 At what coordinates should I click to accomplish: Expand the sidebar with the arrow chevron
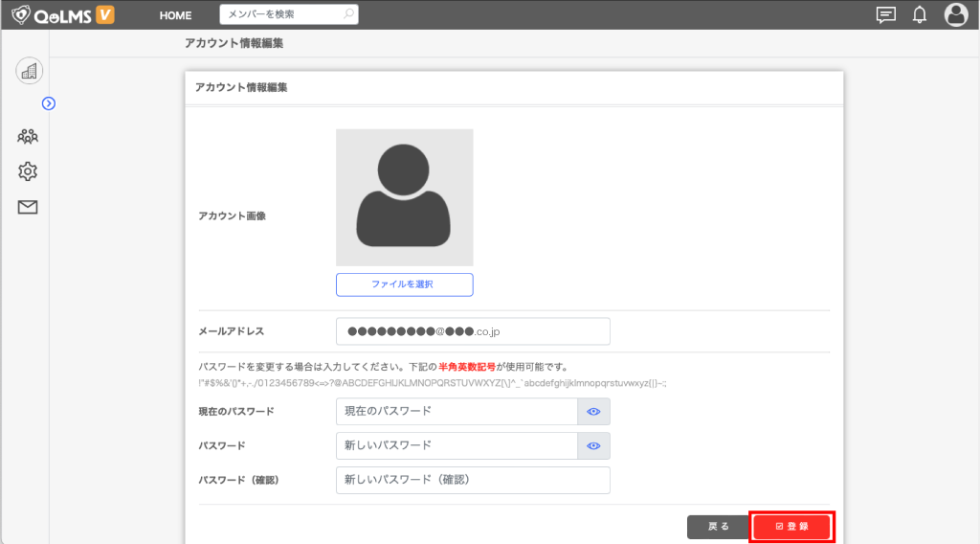[x=49, y=103]
